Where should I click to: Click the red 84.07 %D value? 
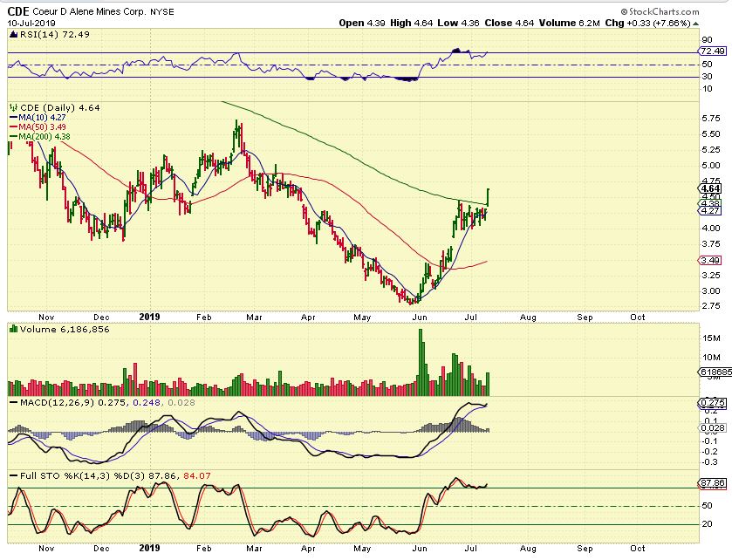pos(197,476)
